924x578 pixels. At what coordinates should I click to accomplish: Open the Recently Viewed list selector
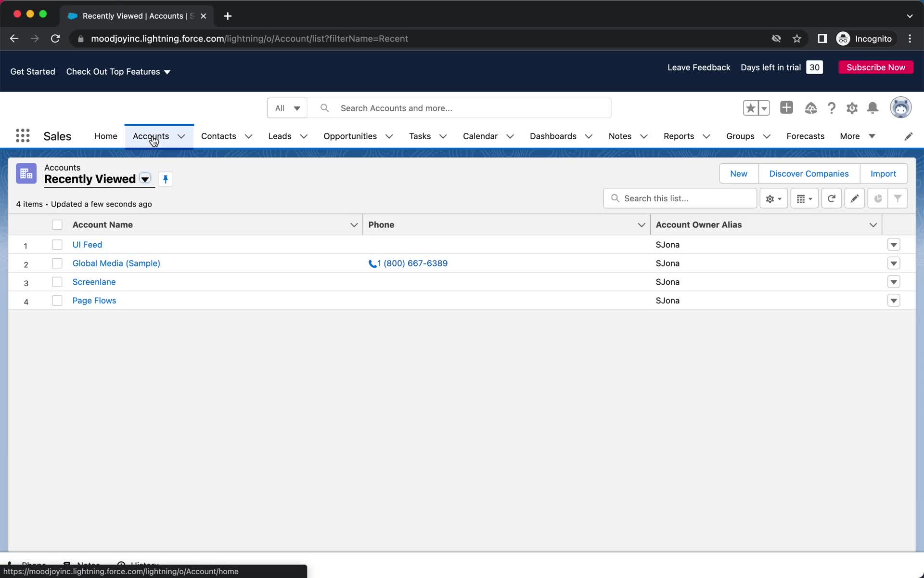pos(145,179)
